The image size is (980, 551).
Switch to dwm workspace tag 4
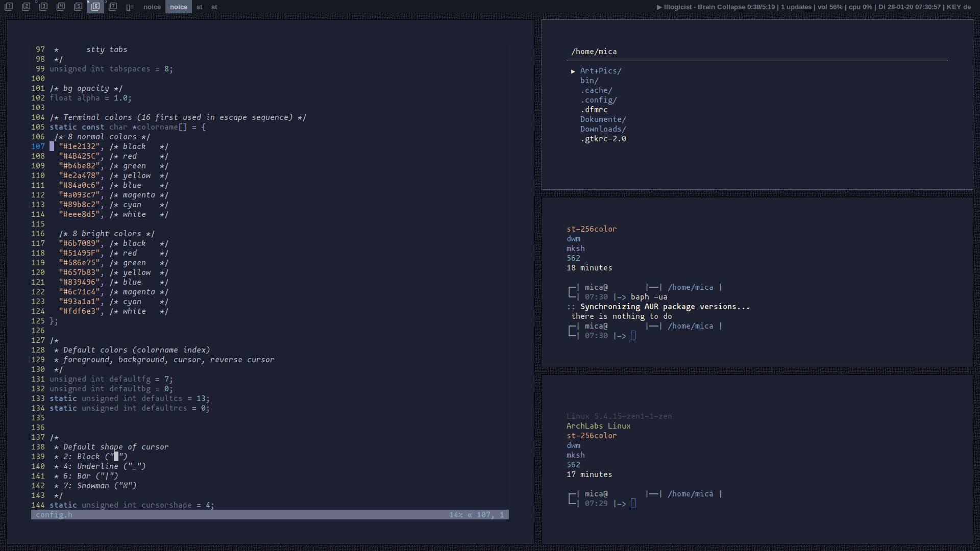(61, 7)
